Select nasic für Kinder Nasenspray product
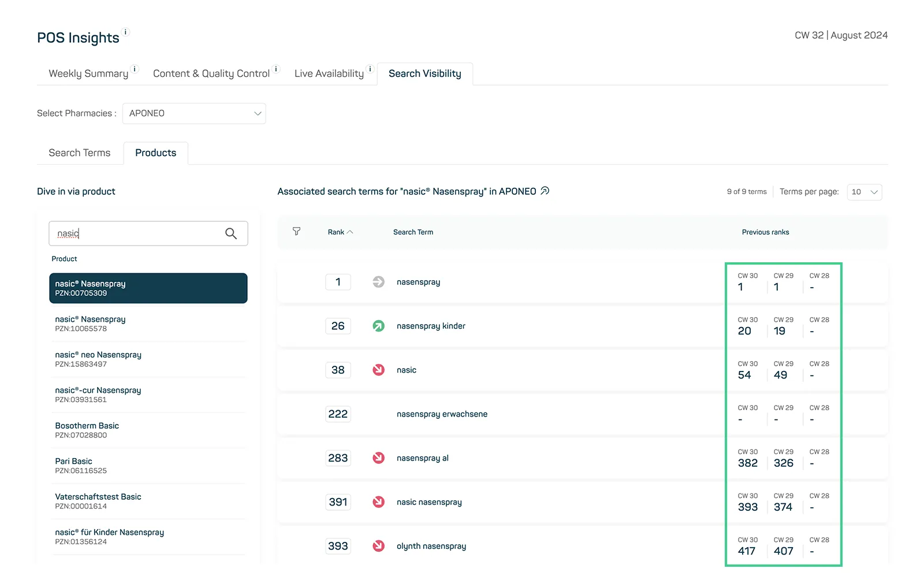 [x=148, y=537]
